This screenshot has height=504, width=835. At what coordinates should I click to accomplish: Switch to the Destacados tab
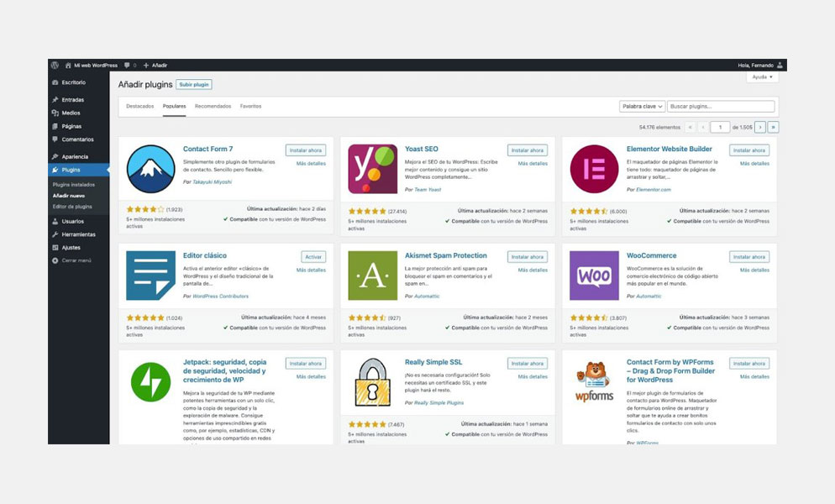140,107
